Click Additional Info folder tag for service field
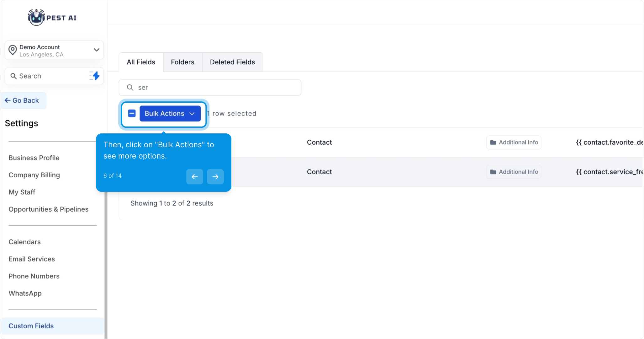This screenshot has width=644, height=339. [x=514, y=172]
